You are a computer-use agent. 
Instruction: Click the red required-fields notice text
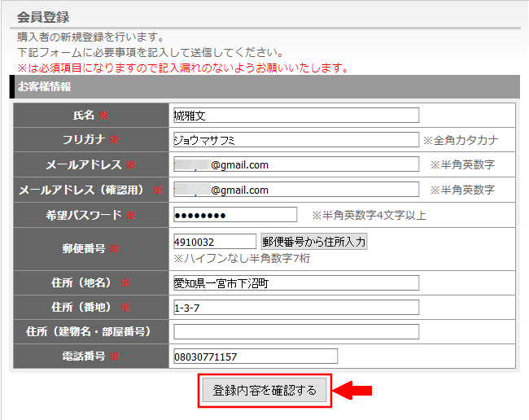[183, 68]
